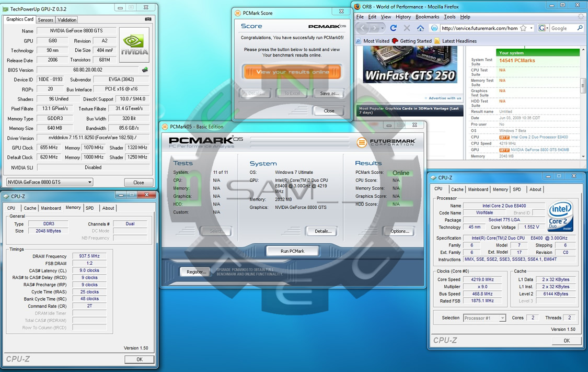Click the Firefox Stop loading icon
The image size is (588, 372).
click(407, 28)
